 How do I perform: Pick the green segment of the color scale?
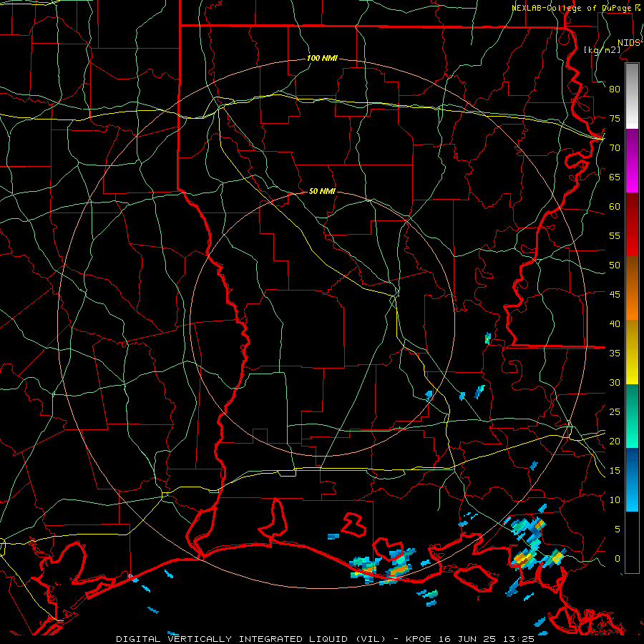[632, 416]
